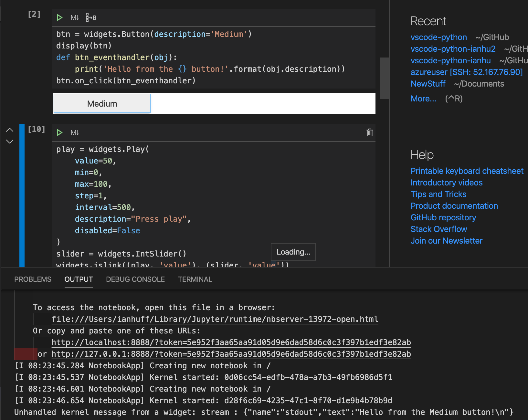
Task: Open Printable keyboard cheatsheet link
Action: [467, 171]
